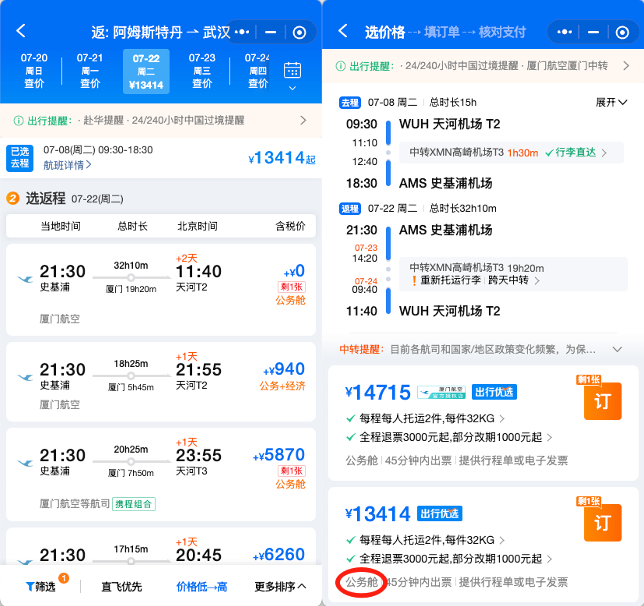644x606 pixels.
Task: Sort by 价格低→高
Action: click(x=202, y=587)
